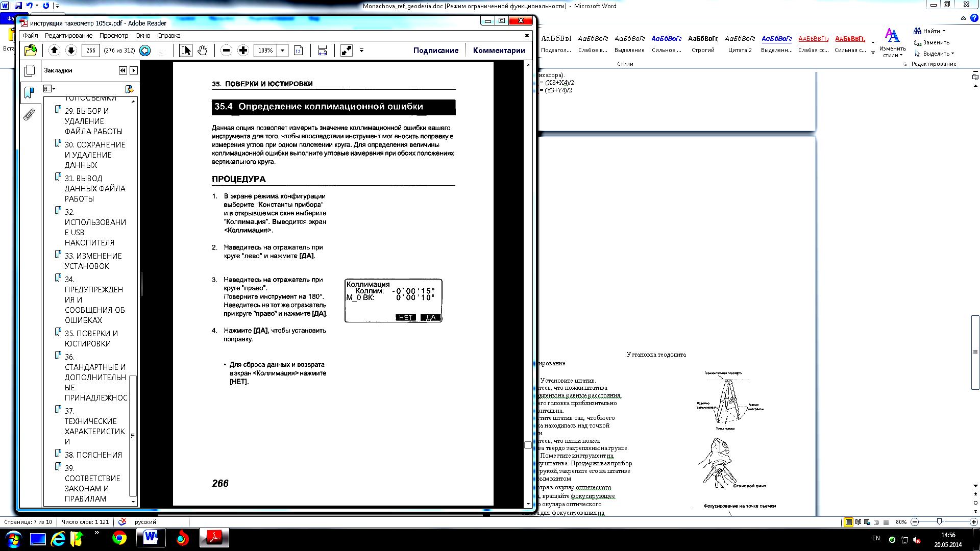Viewport: 980px width, 551px height.
Task: Apply the Сильная ссылка style in Word
Action: (x=850, y=43)
